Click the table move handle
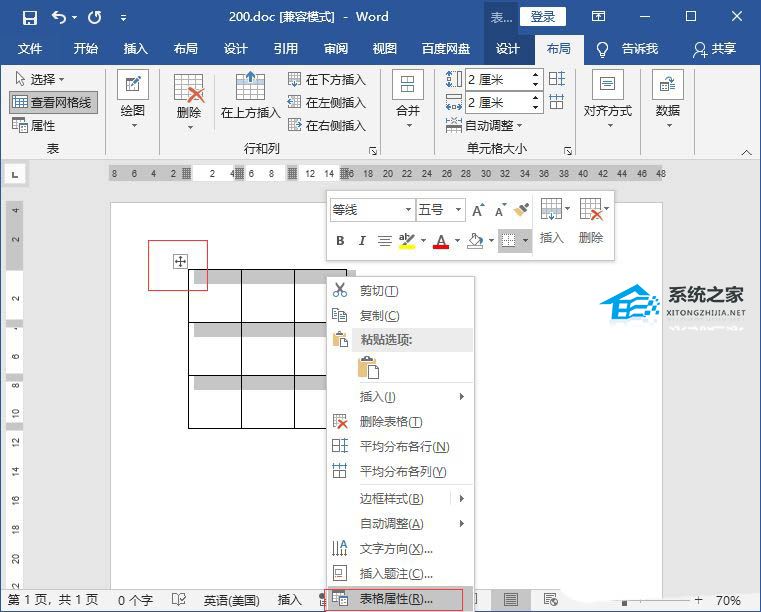The width and height of the screenshot is (761, 612). pos(180,262)
